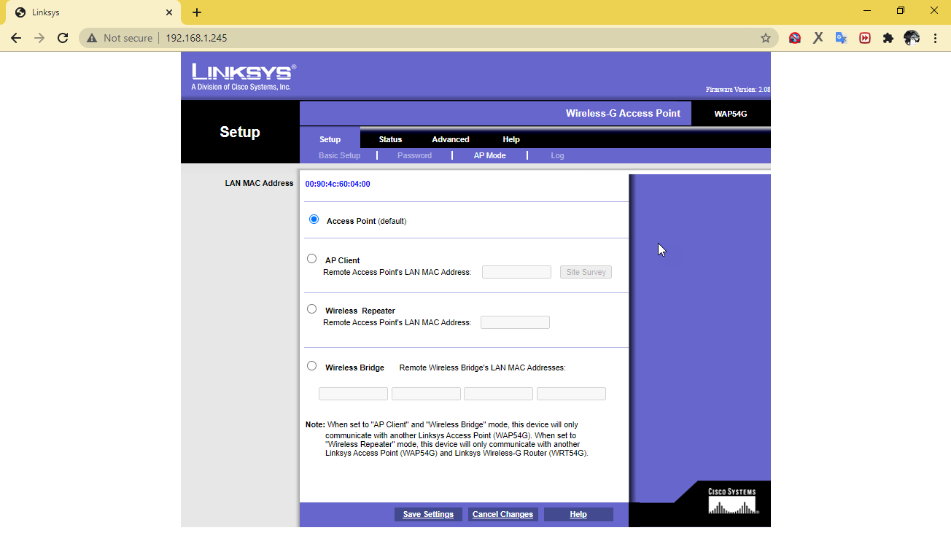Viewport: 951px width, 560px height.
Task: Go forward with the browser forward arrow
Action: (x=39, y=38)
